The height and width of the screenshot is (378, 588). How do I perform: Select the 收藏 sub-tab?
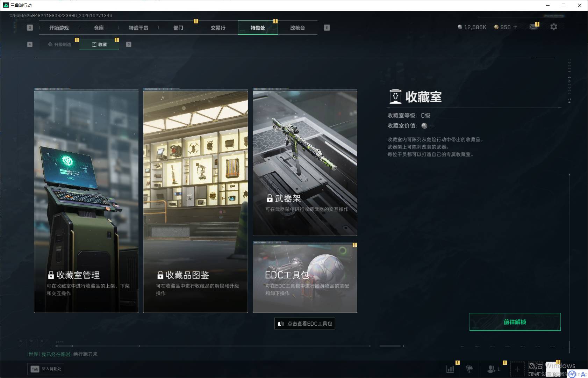coord(99,44)
